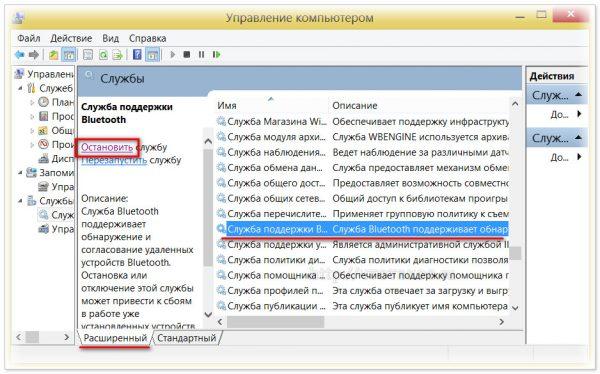Click the Export list toolbar icon

point(117,55)
